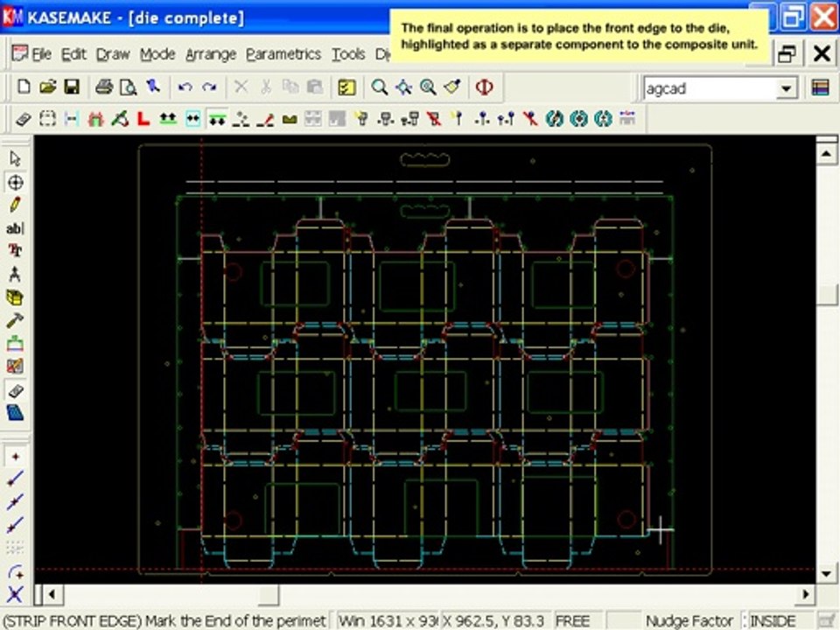Print the die layout via printer icon
This screenshot has width=840, height=630.
tap(104, 87)
